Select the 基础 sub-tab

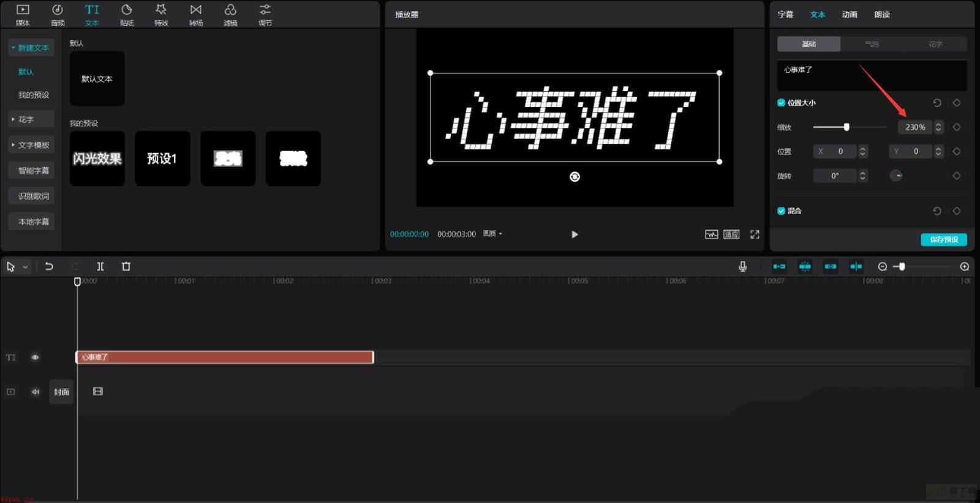coord(809,44)
